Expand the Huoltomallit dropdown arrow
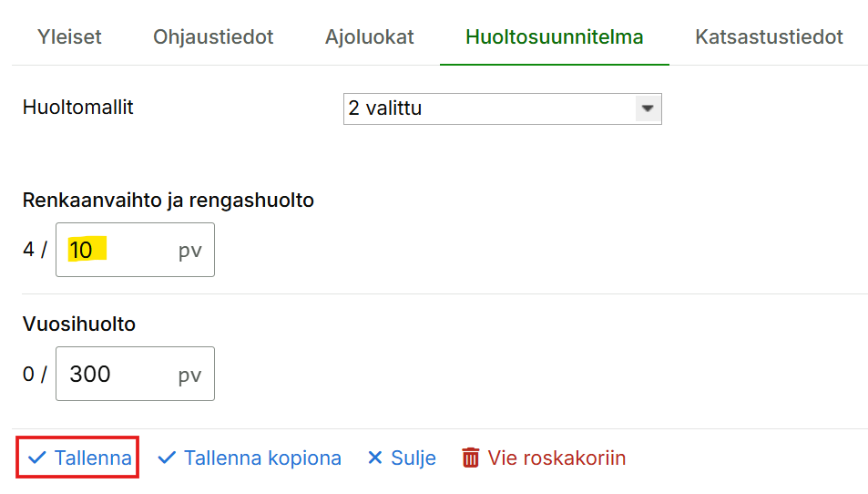This screenshot has height=494, width=868. [x=648, y=108]
